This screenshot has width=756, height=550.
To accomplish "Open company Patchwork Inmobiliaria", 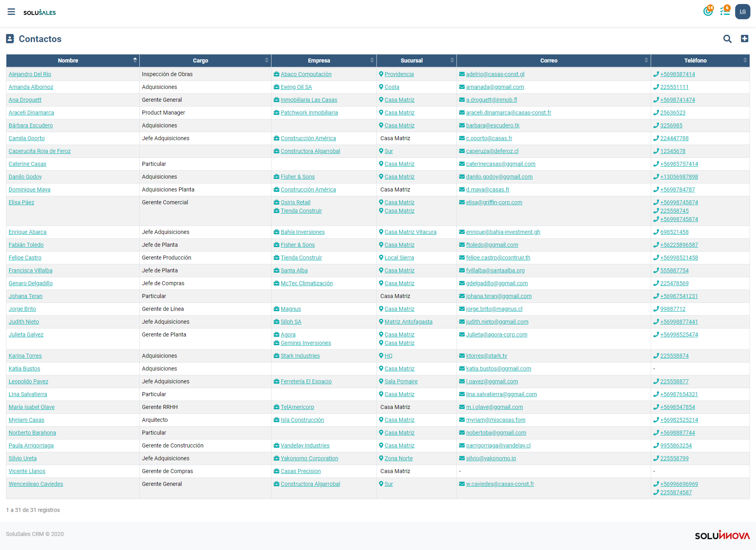I will (x=309, y=113).
